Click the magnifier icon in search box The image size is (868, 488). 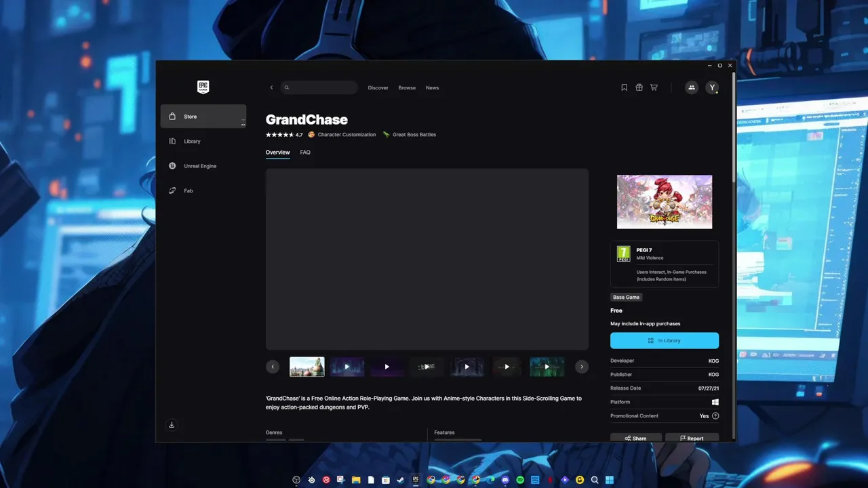pyautogui.click(x=287, y=87)
